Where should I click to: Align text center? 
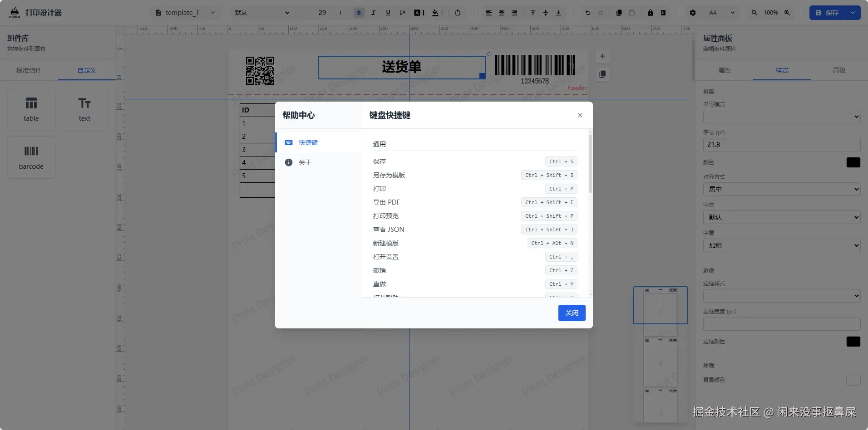coord(502,13)
